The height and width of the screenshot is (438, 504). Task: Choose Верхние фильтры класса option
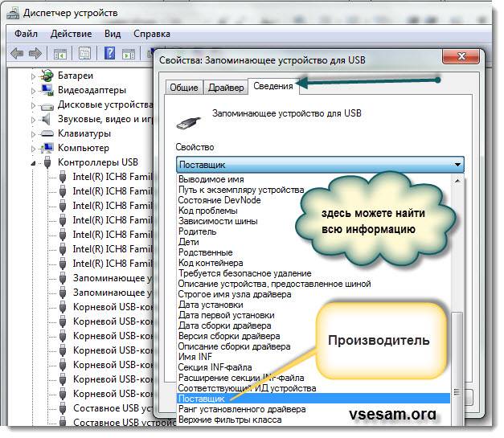(x=230, y=420)
